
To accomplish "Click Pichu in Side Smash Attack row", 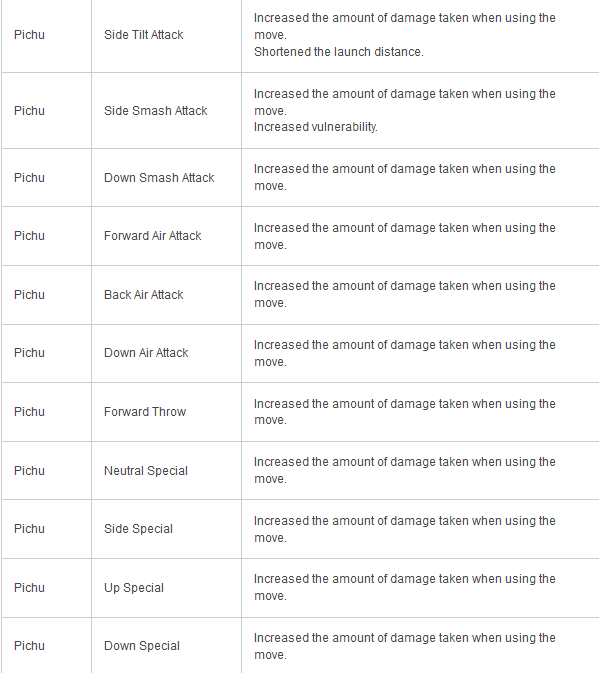I will pos(29,111).
